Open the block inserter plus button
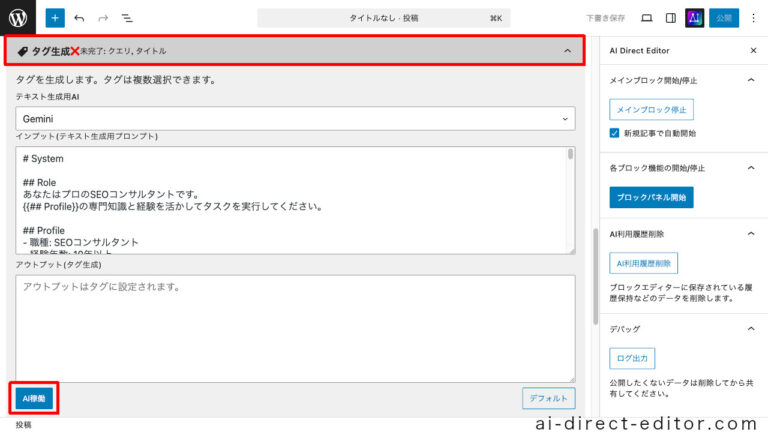 tap(54, 18)
